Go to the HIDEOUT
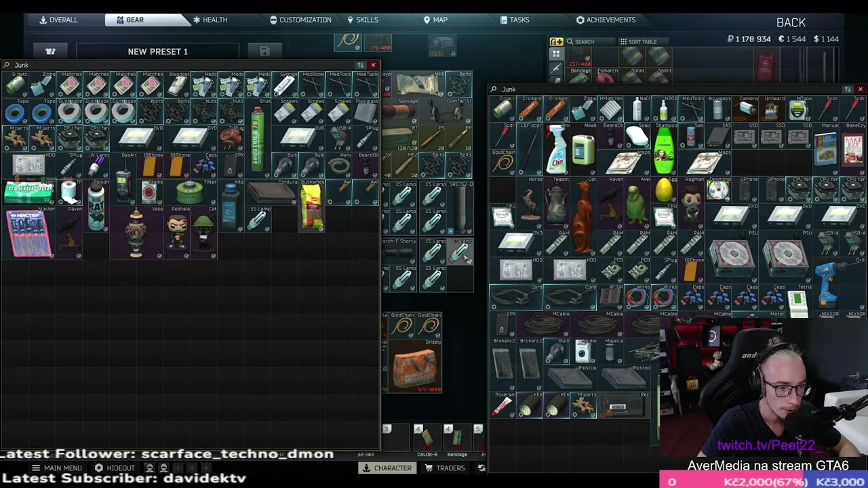 [115, 468]
